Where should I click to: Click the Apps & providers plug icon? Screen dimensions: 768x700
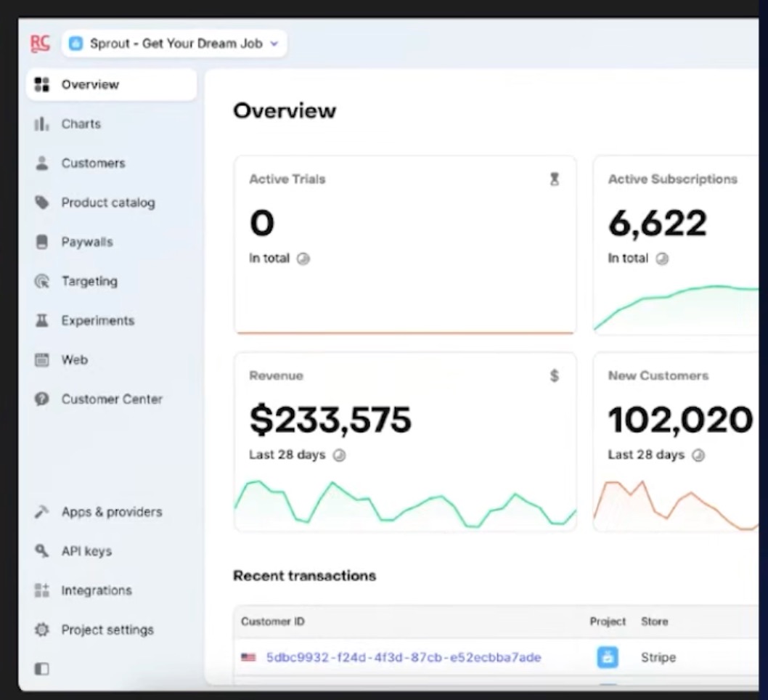tap(41, 512)
